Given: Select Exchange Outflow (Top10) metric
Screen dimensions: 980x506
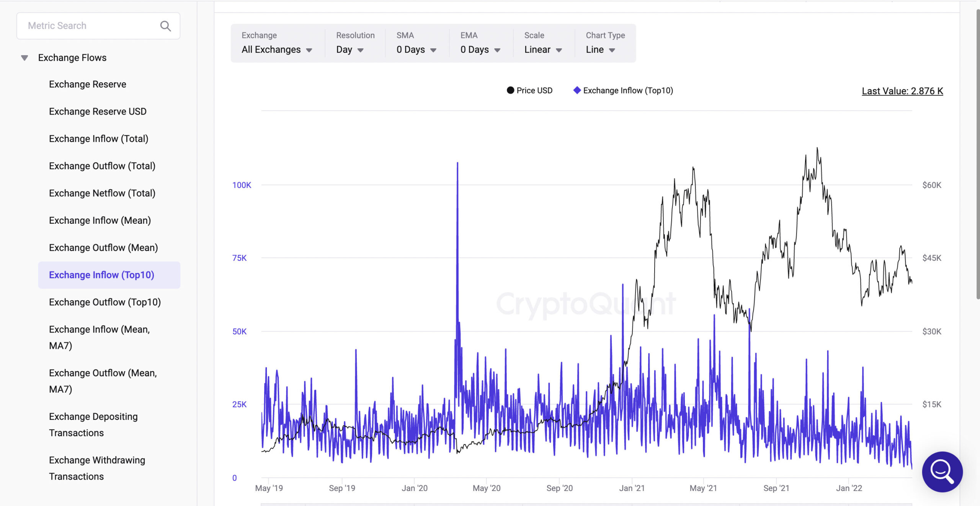Looking at the screenshot, I should click(x=105, y=301).
